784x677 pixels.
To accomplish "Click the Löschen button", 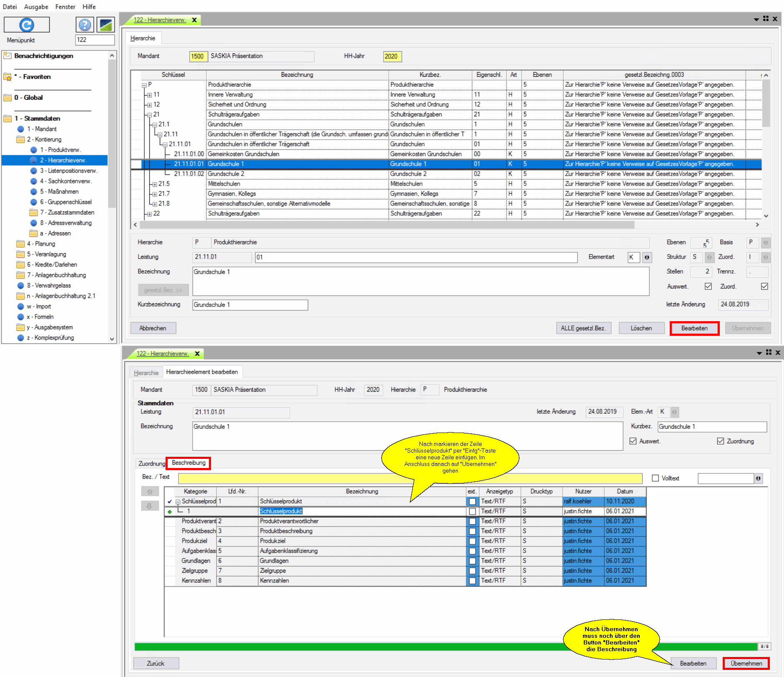I will coord(641,328).
